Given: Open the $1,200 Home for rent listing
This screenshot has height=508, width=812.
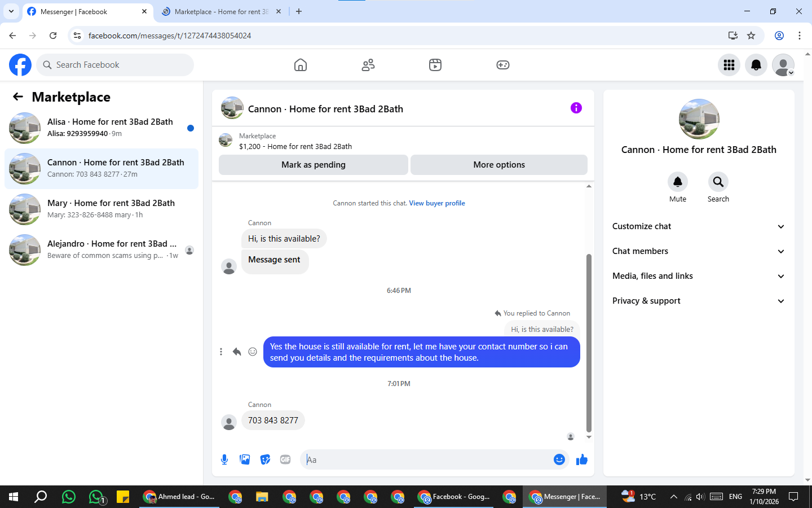Looking at the screenshot, I should click(295, 146).
